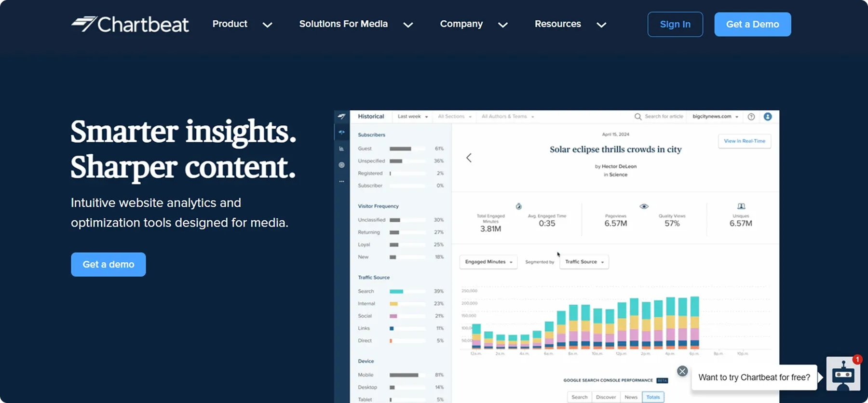Viewport: 868px width, 403px height.
Task: Click the Mobile device percentage bar
Action: point(407,375)
